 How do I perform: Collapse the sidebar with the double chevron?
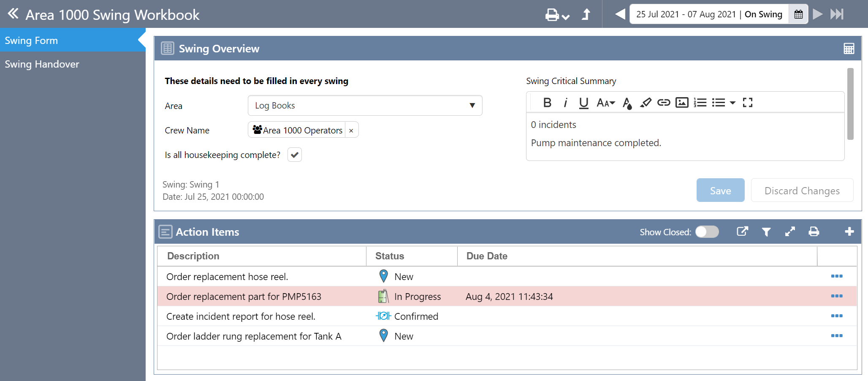tap(13, 14)
